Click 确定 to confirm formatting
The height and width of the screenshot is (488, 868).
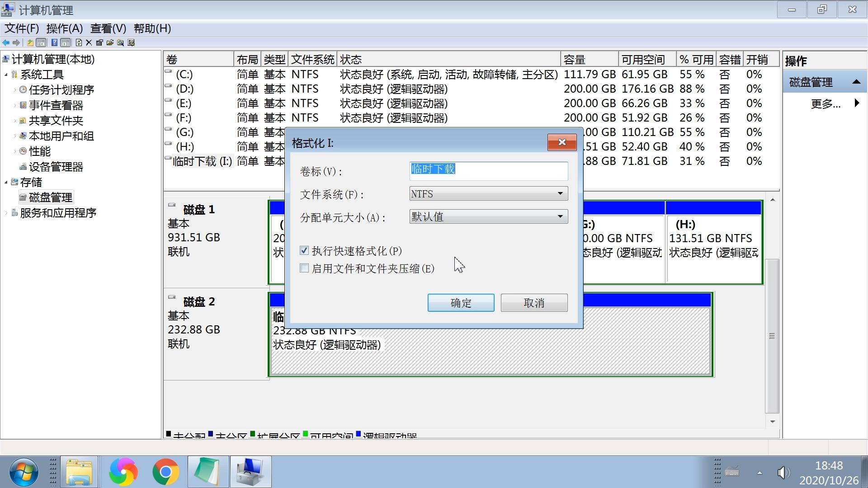460,303
